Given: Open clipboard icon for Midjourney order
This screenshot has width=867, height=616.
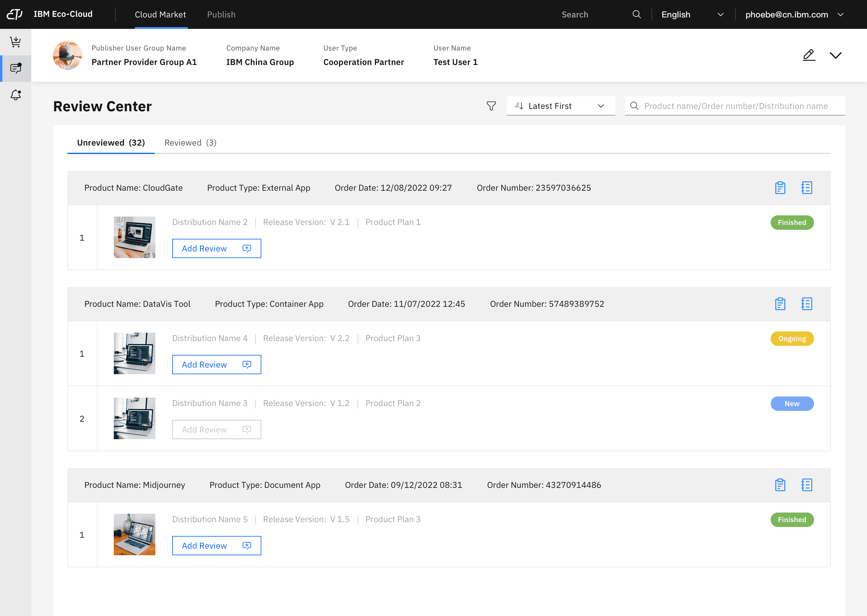Looking at the screenshot, I should pos(780,485).
